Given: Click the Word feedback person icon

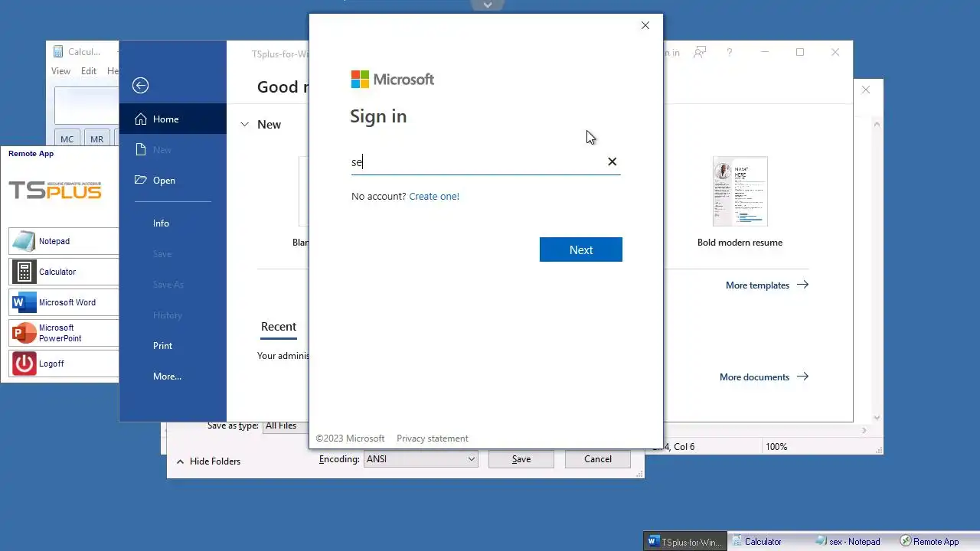Looking at the screenshot, I should (699, 52).
